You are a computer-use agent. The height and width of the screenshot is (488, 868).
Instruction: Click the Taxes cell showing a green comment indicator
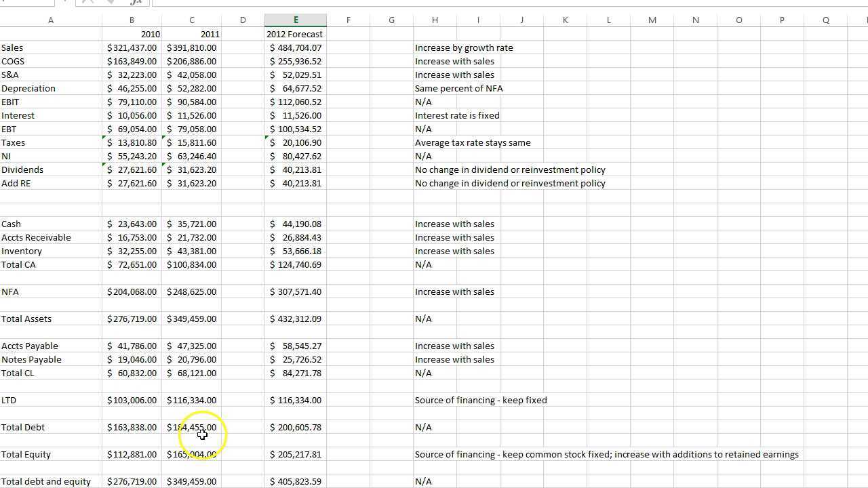(x=132, y=142)
